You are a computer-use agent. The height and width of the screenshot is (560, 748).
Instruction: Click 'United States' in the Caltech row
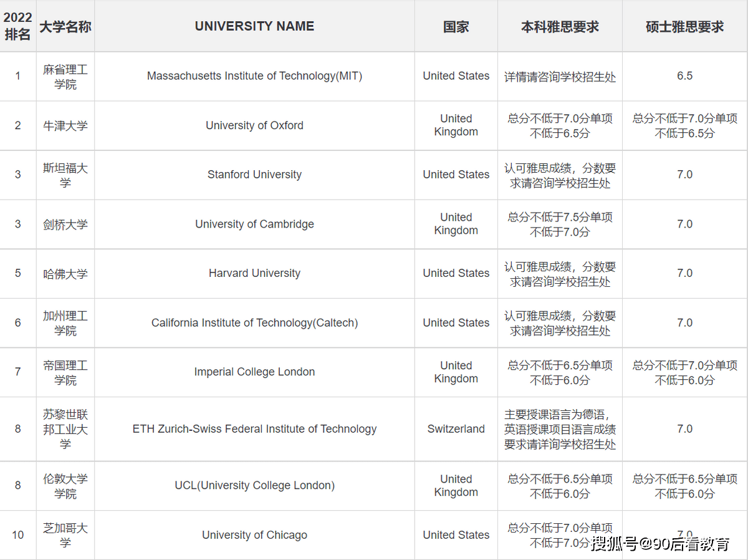point(456,323)
